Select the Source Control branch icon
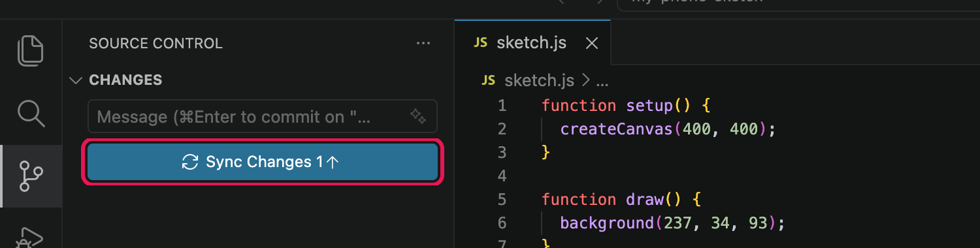This screenshot has width=980, height=248. point(31,176)
